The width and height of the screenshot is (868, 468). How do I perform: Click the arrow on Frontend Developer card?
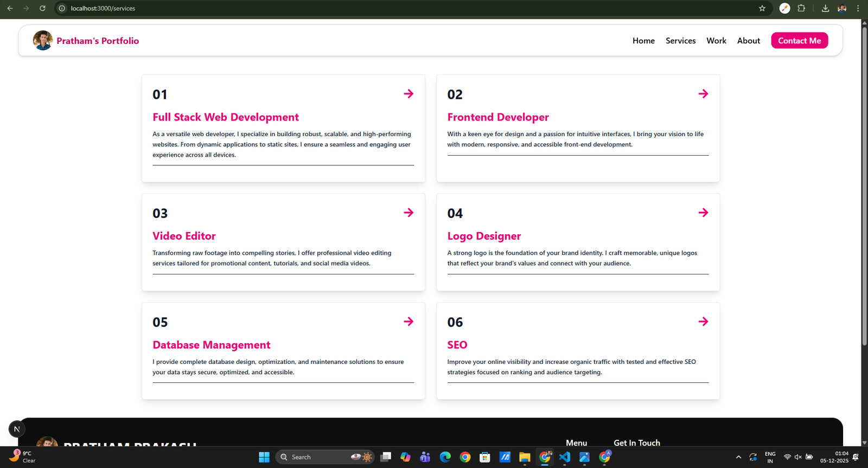703,94
